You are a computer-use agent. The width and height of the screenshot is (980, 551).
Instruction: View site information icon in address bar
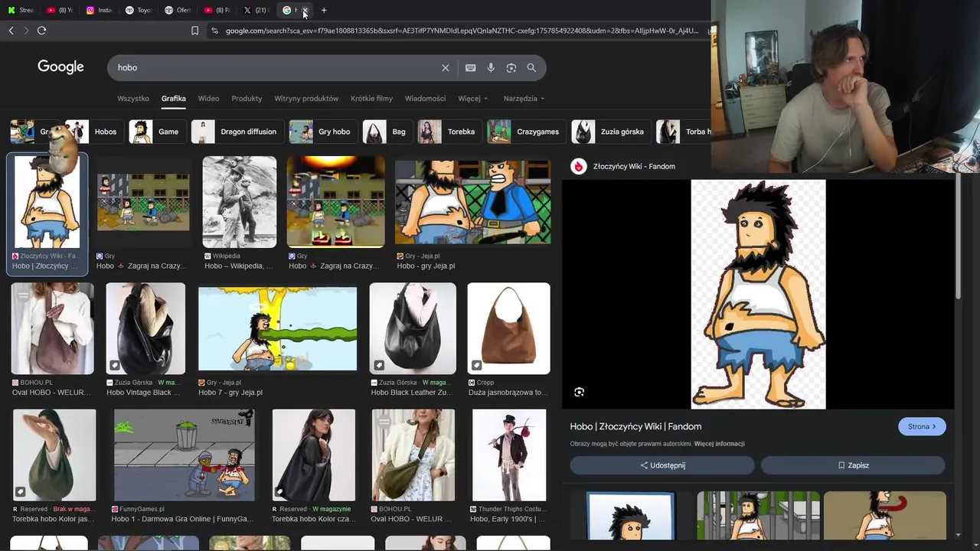point(214,31)
